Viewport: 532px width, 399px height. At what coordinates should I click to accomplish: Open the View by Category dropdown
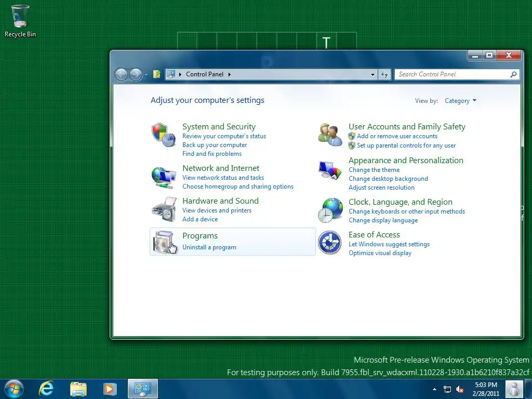coord(460,101)
